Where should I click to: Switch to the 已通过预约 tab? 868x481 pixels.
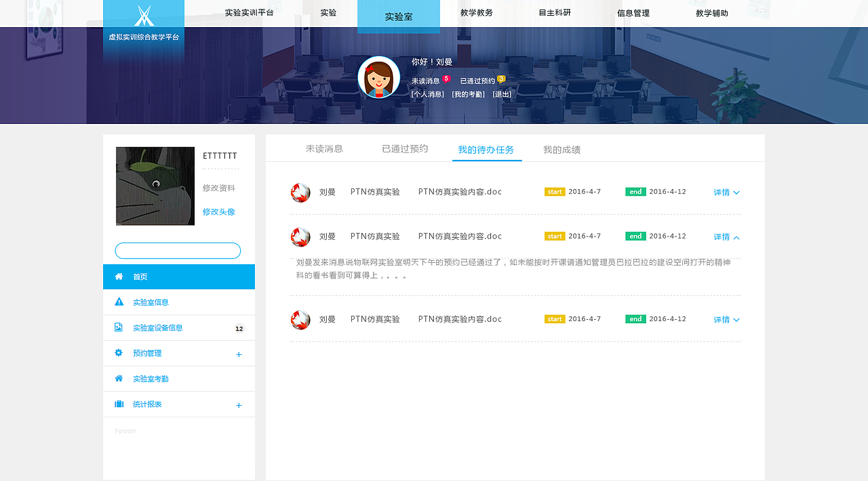pyautogui.click(x=405, y=149)
